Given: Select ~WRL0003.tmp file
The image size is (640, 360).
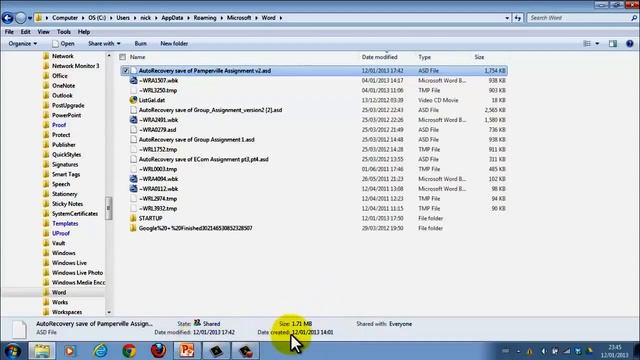Looking at the screenshot, I should [158, 169].
